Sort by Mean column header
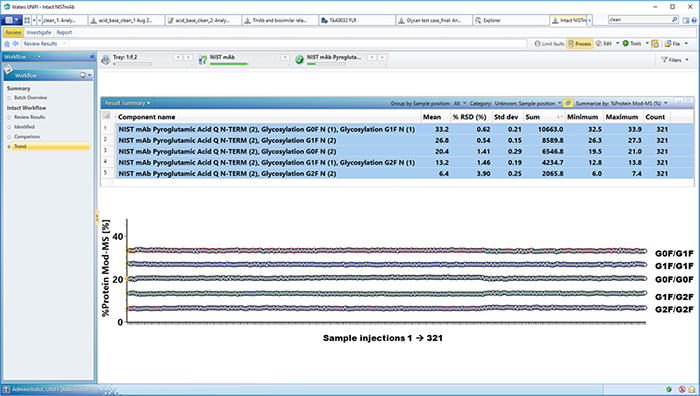 (435, 117)
